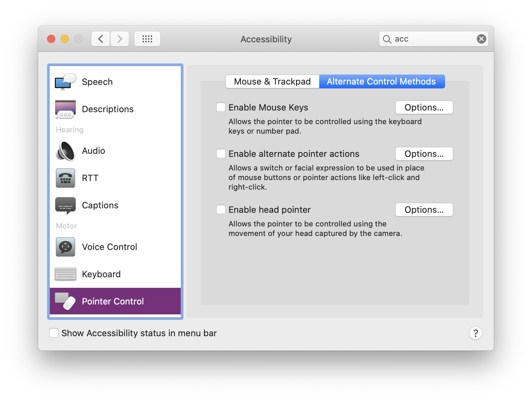Switch to the Mouse & Trackpad tab
Image resolution: width=532 pixels, height=401 pixels.
tap(272, 81)
